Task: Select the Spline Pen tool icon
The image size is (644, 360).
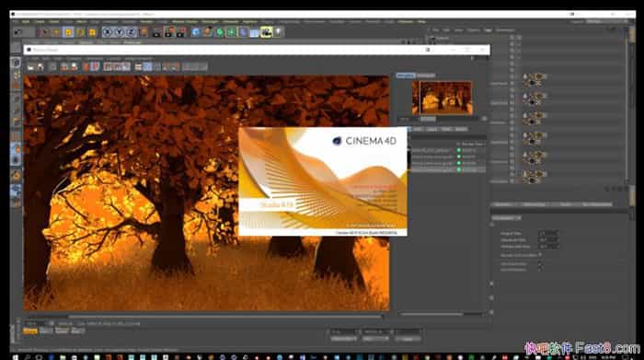Action: [x=207, y=32]
